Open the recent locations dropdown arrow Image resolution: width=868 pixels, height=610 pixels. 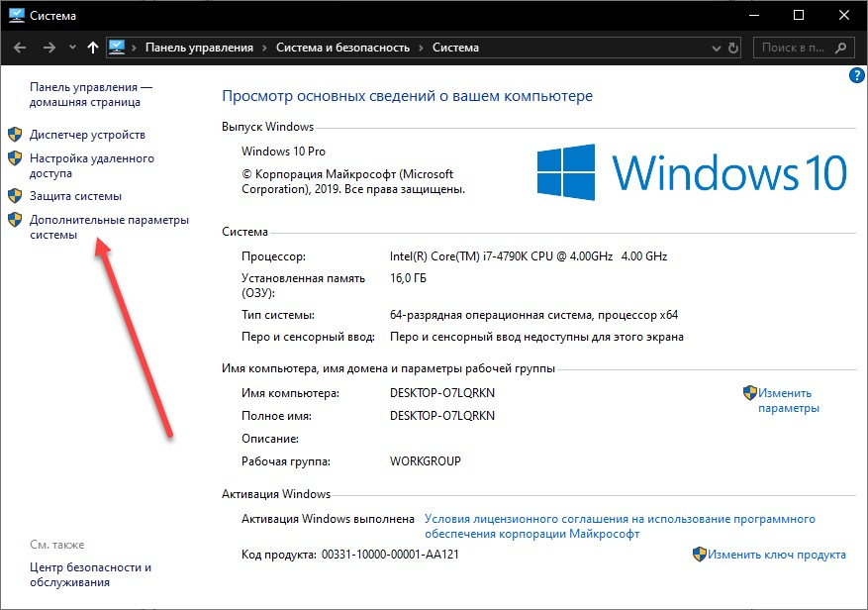(x=72, y=48)
